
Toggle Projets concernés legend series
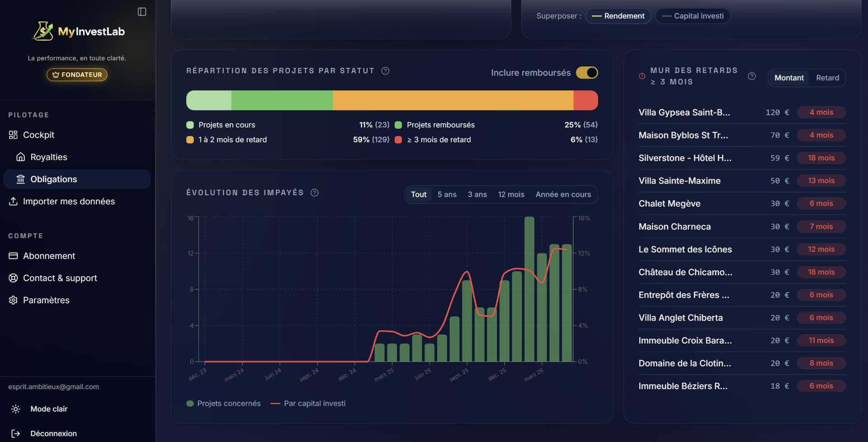(223, 404)
